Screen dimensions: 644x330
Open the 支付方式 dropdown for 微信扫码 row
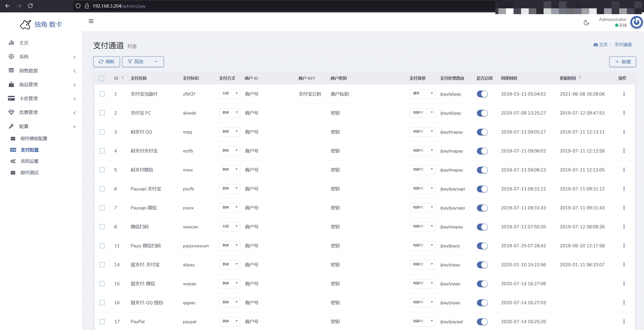click(229, 227)
